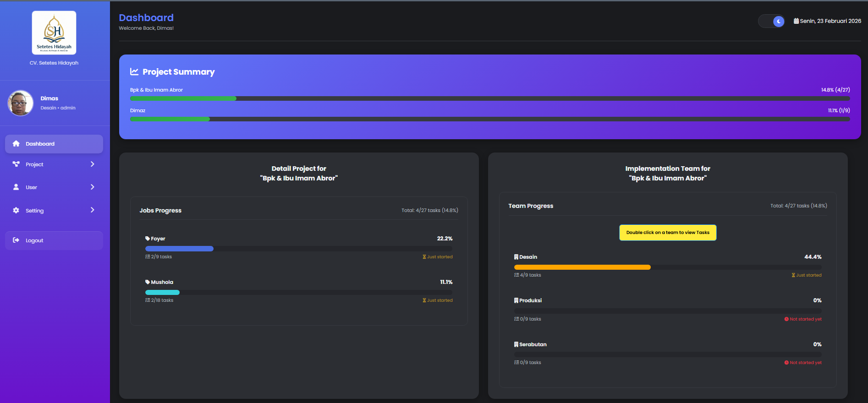Click the 11.1% (1/9) summary value

pos(839,110)
